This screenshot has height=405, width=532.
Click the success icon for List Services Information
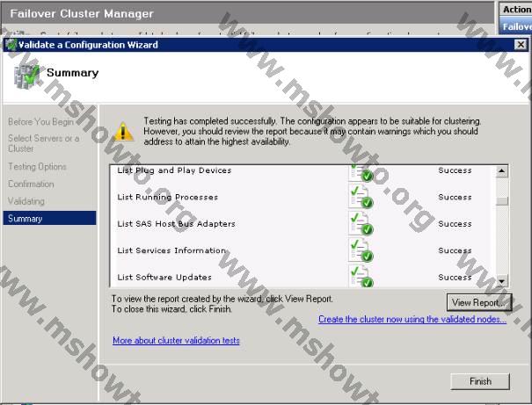[361, 250]
